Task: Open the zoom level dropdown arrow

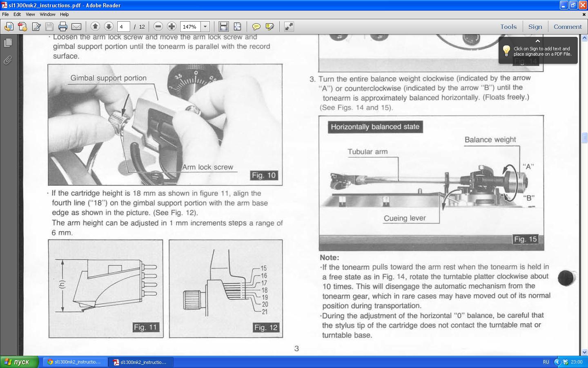Action: click(205, 27)
